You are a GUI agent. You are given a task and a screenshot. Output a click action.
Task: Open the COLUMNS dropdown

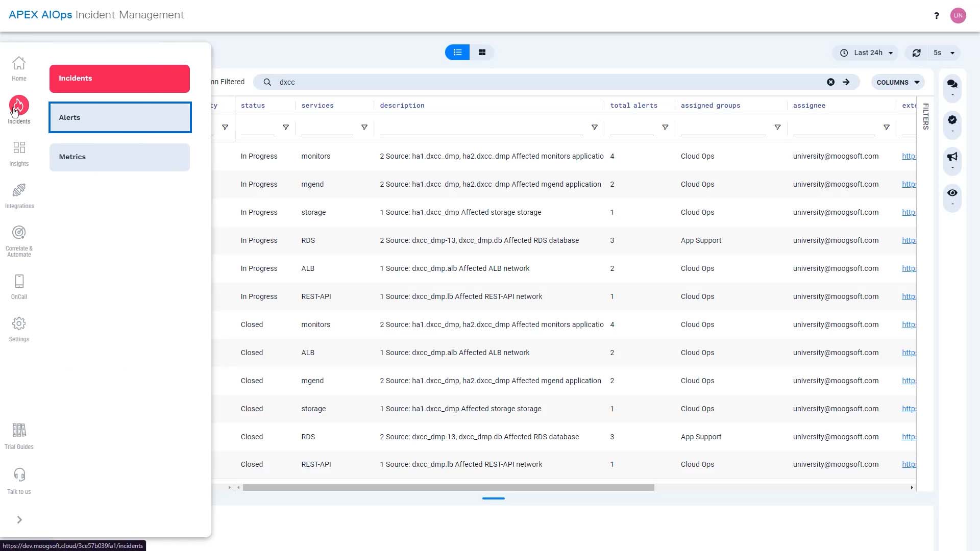[x=898, y=82]
